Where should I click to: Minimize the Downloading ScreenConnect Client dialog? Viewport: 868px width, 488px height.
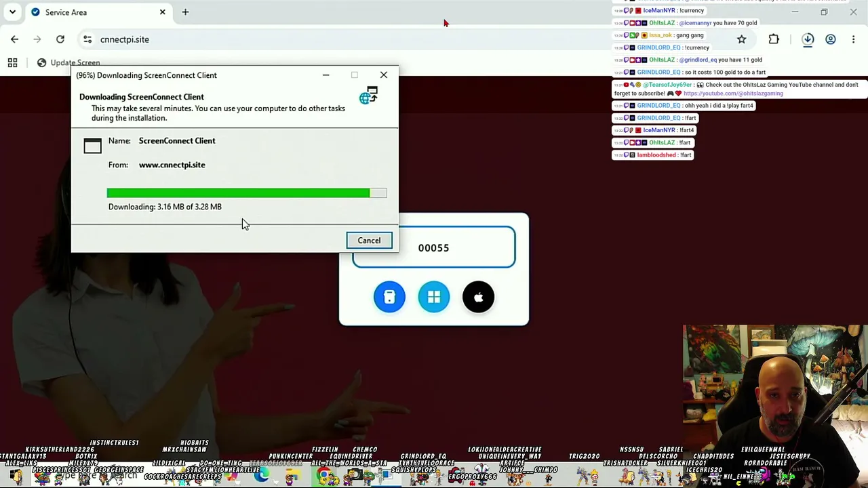[325, 75]
